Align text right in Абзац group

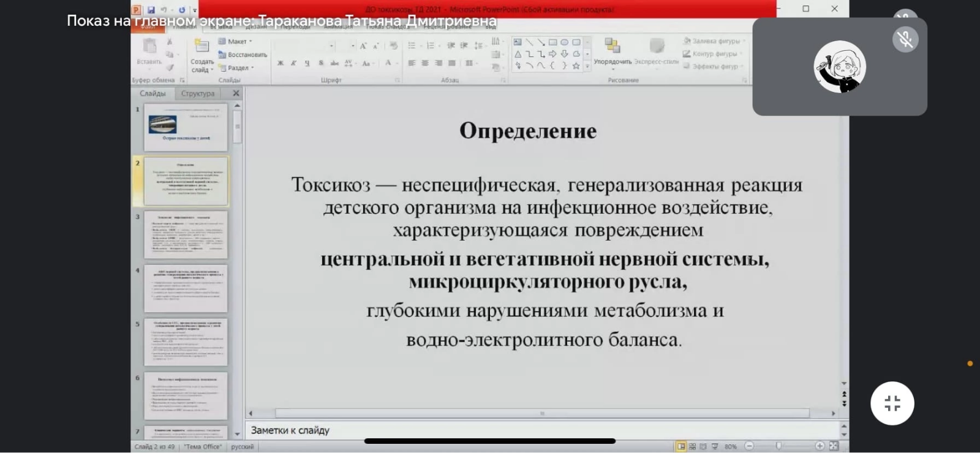[439, 63]
